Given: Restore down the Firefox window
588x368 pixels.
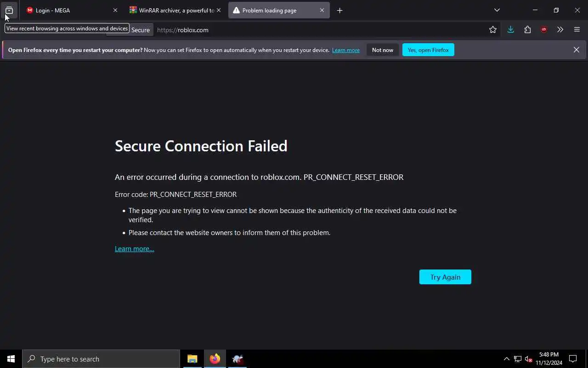Looking at the screenshot, I should pos(556,10).
